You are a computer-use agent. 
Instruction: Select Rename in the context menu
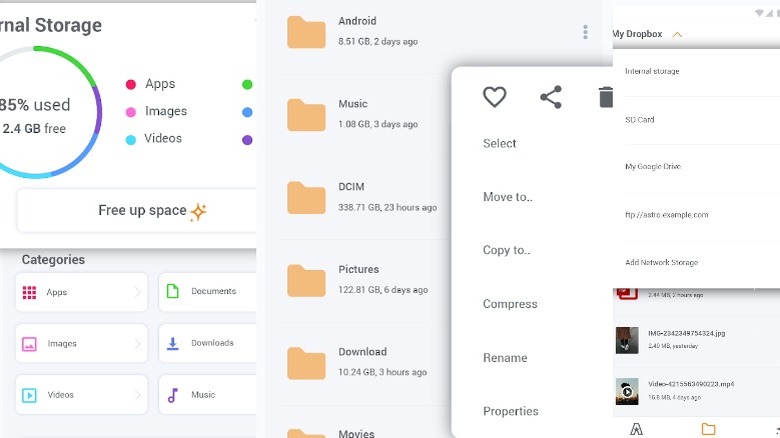[505, 358]
